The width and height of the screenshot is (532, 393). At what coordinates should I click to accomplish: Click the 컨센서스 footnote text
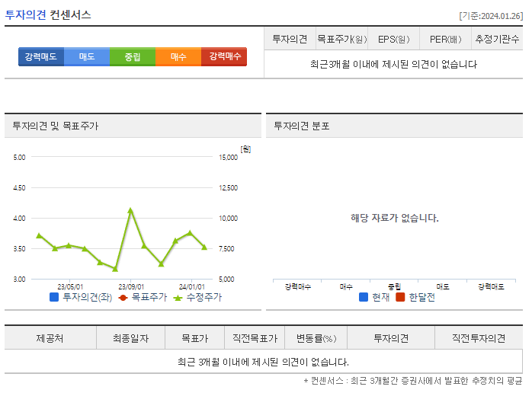coord(413,381)
